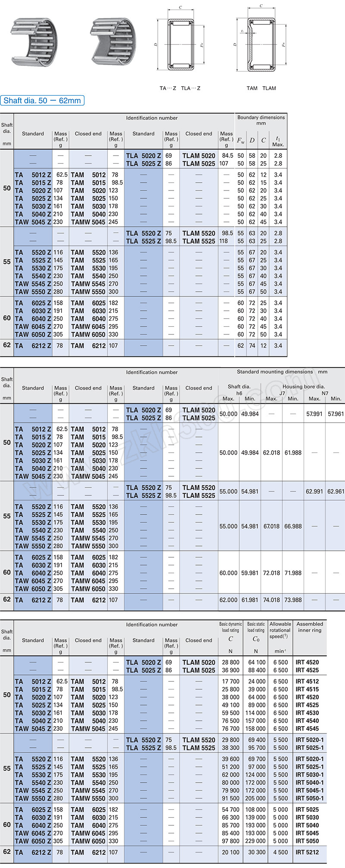Click housing bore value 57.961

pyautogui.click(x=336, y=414)
